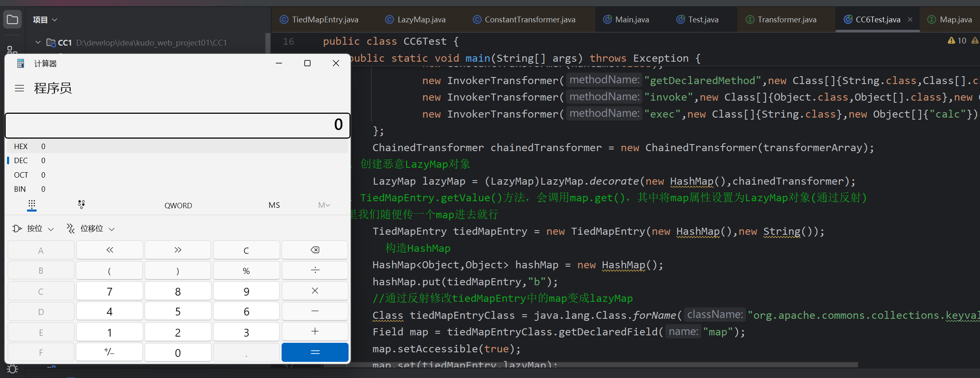The width and height of the screenshot is (980, 378).
Task: Switch to bit toggling keypad icon
Action: tap(81, 205)
